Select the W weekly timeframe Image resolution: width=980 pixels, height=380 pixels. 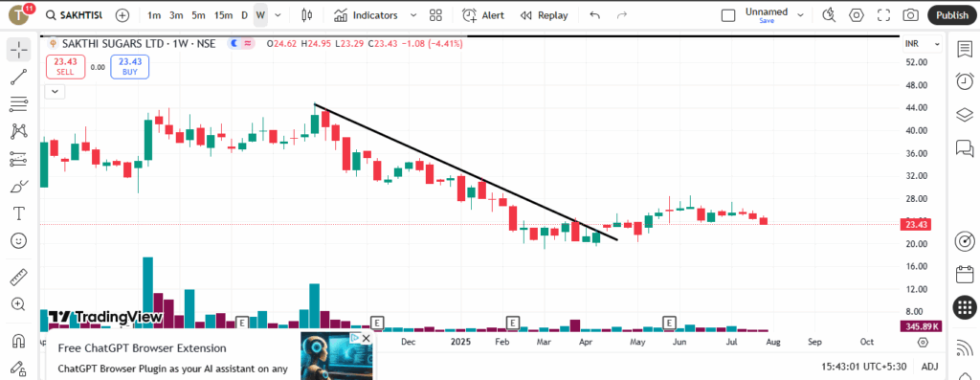click(260, 15)
